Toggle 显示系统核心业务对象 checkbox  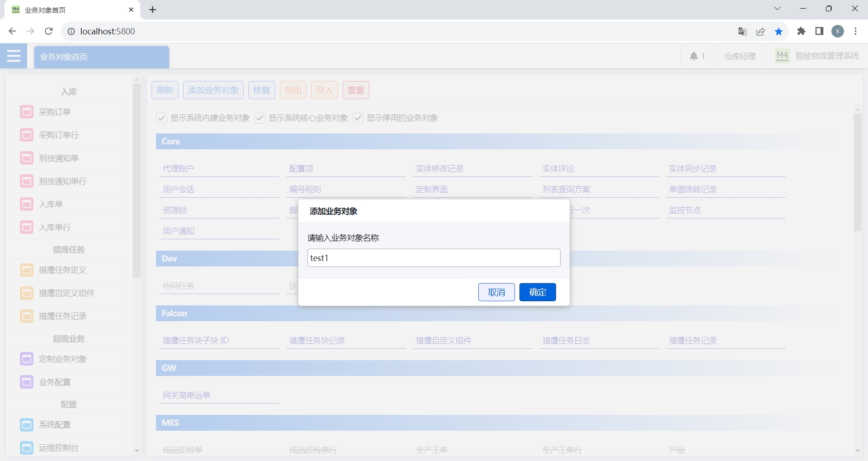(259, 118)
